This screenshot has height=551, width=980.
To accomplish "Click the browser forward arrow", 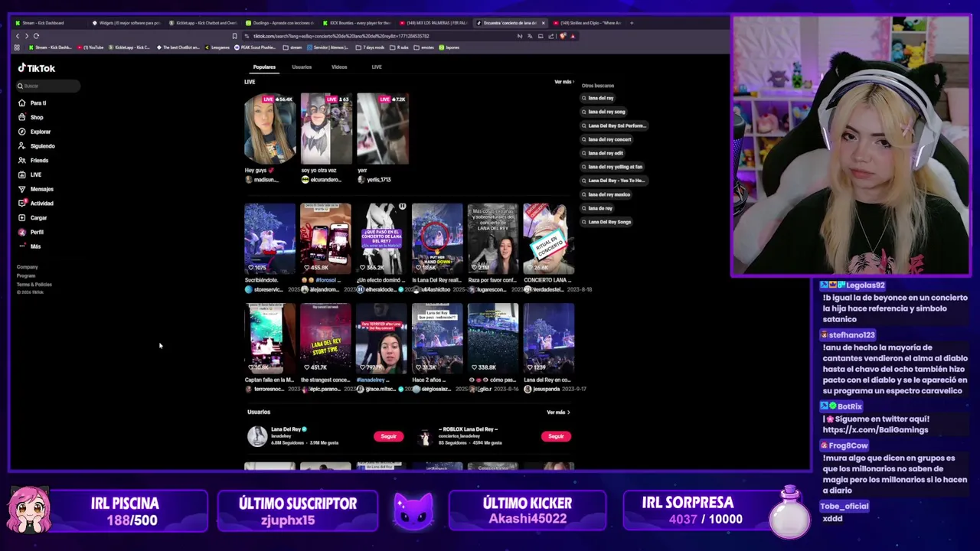I will pyautogui.click(x=26, y=36).
